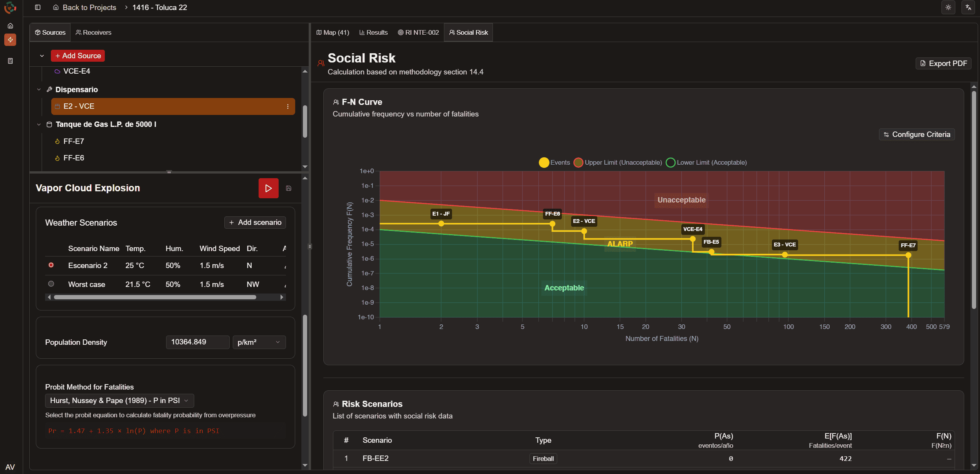Open options menu for E2 - VCE source
The height and width of the screenshot is (474, 980).
(x=288, y=106)
